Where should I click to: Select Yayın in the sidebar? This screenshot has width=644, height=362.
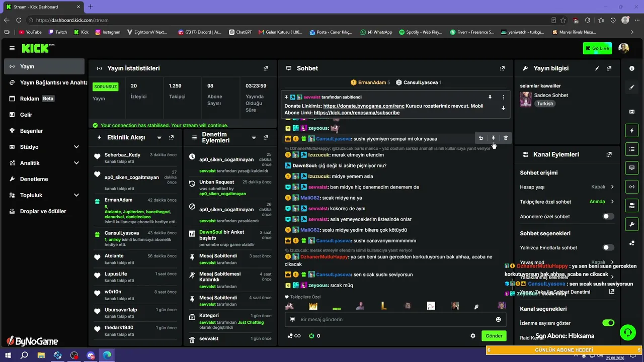click(x=44, y=66)
